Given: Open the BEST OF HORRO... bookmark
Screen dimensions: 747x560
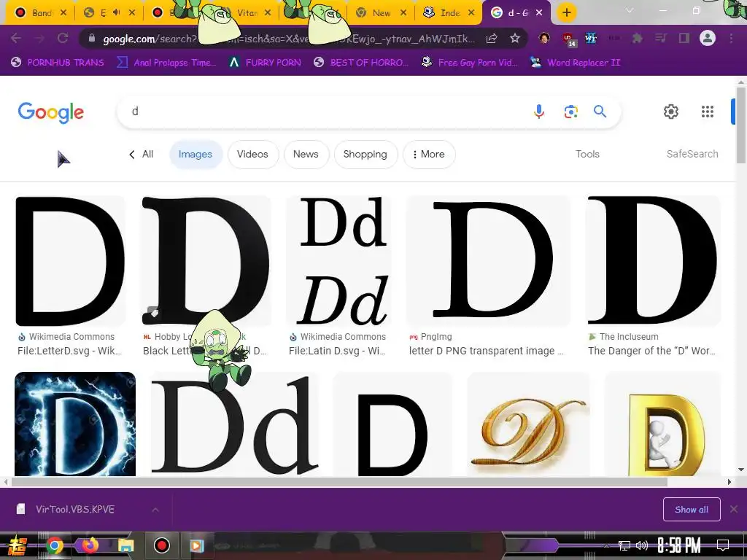Looking at the screenshot, I should 361,63.
